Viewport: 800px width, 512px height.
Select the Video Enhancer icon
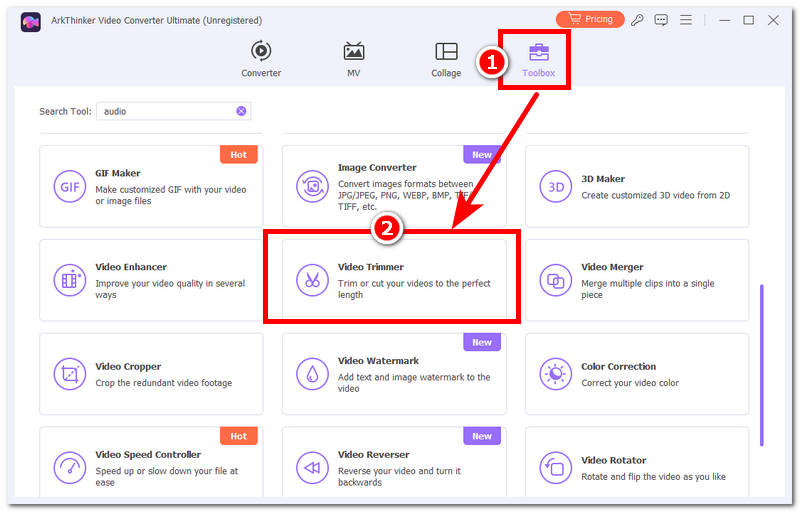69,280
